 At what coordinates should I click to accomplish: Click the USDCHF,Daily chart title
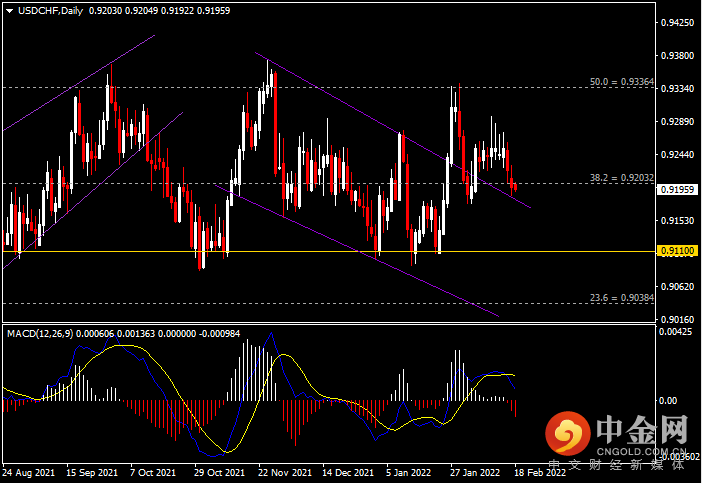point(50,11)
